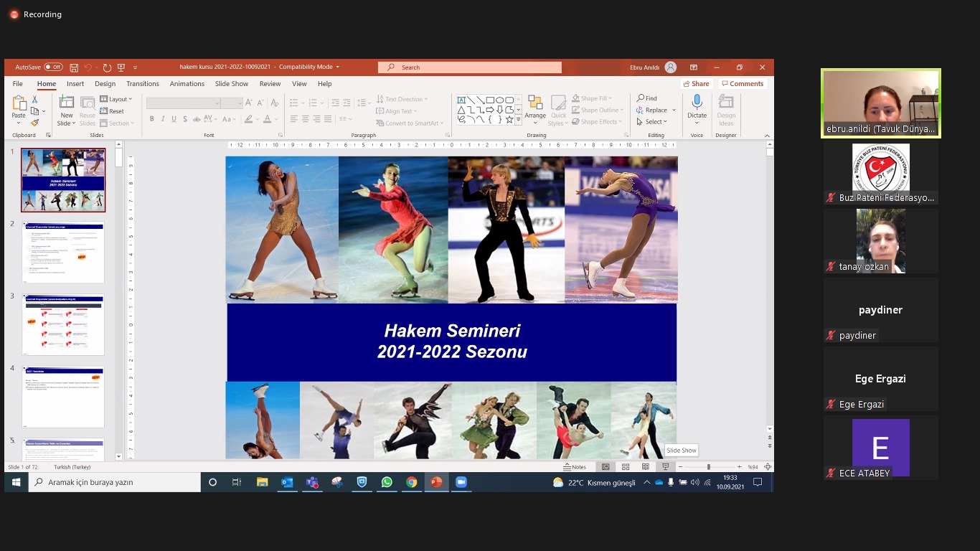Switch to the Insert ribbon tab
This screenshot has width=980, height=551.
[x=75, y=84]
